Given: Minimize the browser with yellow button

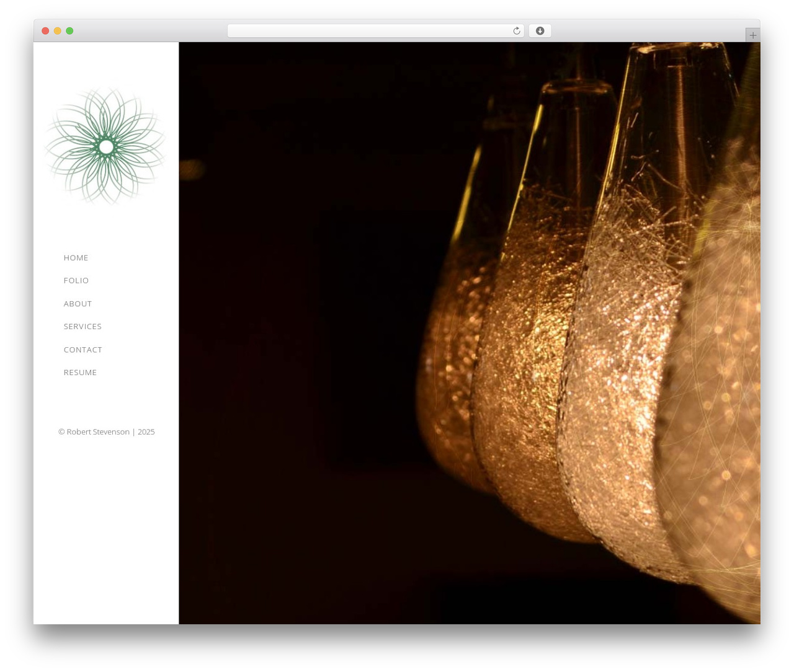Looking at the screenshot, I should click(x=58, y=31).
